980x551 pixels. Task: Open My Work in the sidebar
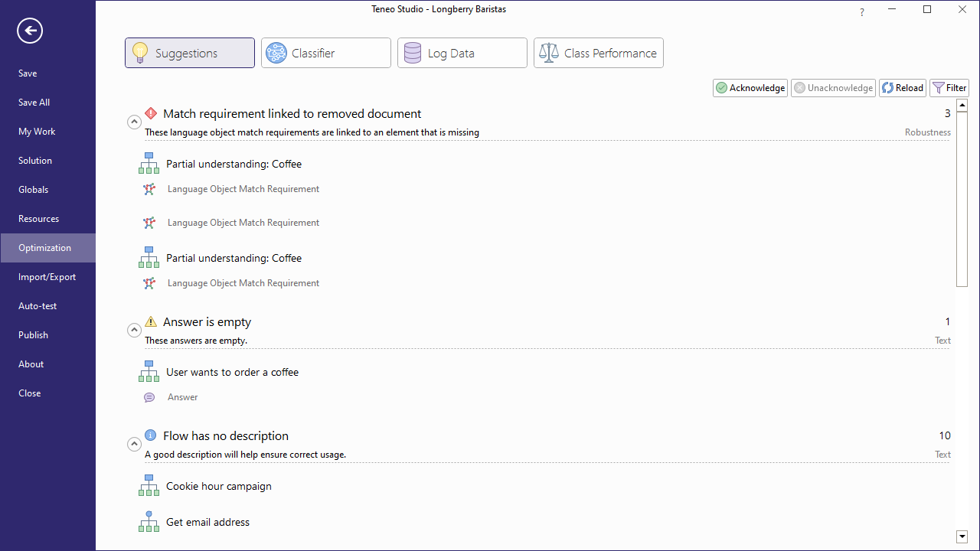[x=47, y=132]
